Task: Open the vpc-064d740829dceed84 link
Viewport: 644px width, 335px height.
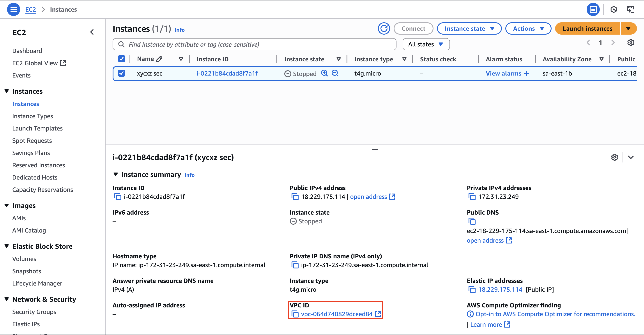Action: 336,314
